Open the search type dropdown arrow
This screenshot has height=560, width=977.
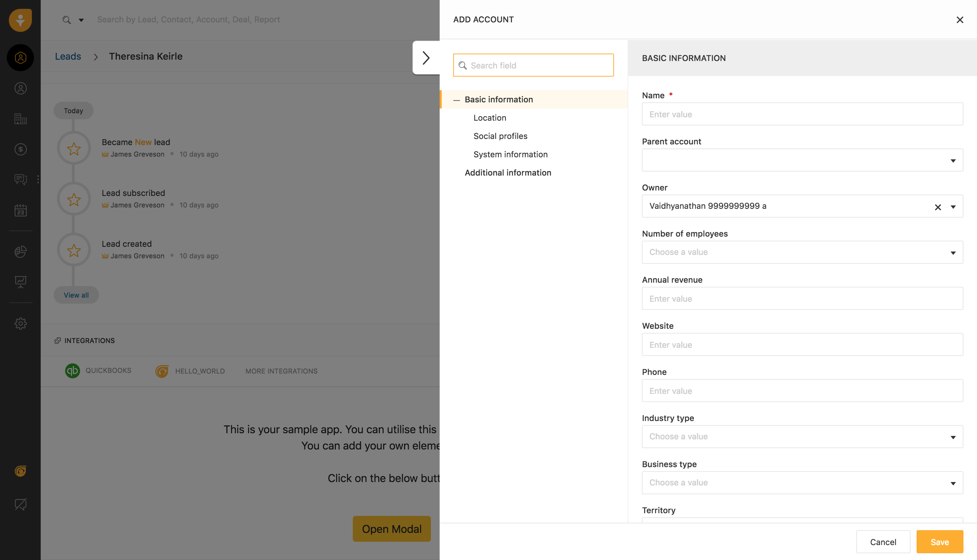[x=81, y=20]
